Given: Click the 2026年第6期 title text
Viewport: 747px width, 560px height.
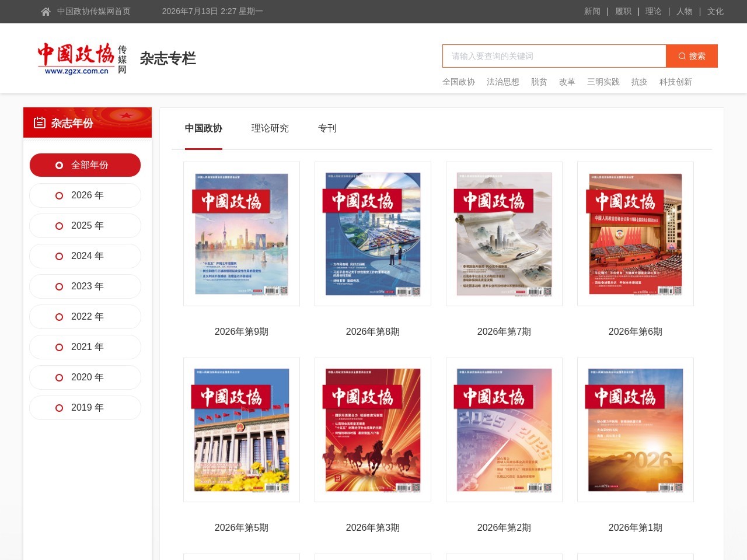Looking at the screenshot, I should coord(636,332).
